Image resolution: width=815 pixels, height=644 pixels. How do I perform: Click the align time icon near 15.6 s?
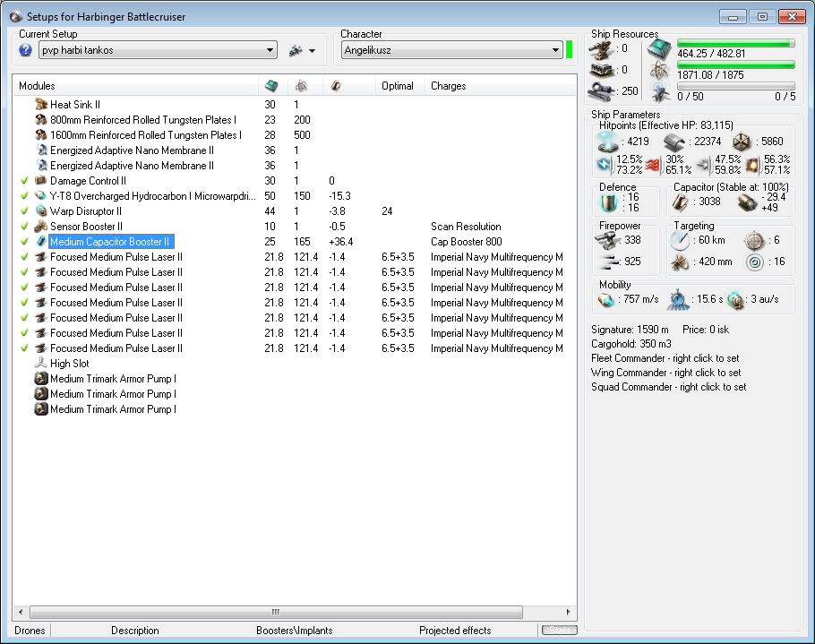point(677,300)
